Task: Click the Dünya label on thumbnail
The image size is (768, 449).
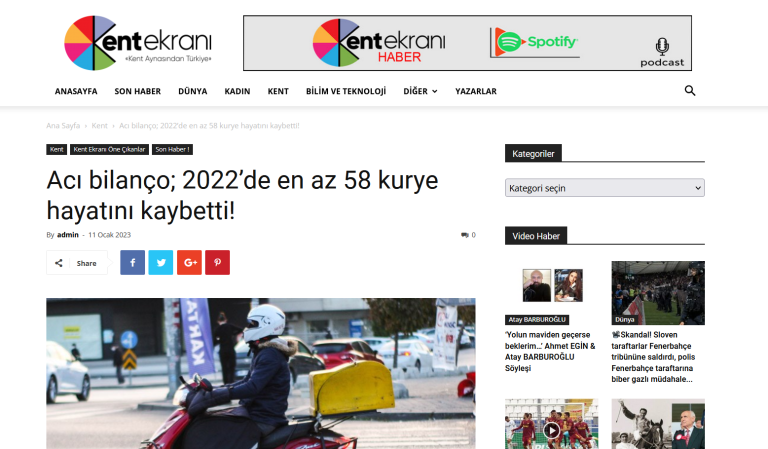Action: (x=624, y=320)
